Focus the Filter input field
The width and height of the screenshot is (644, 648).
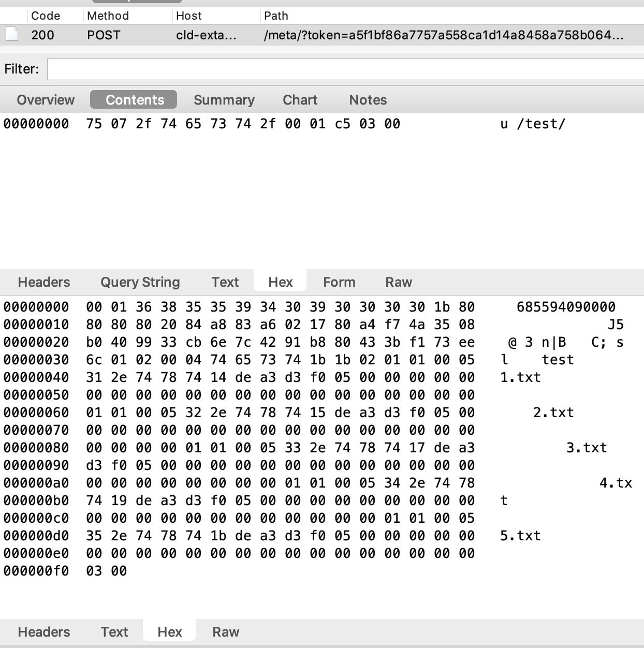tap(345, 69)
